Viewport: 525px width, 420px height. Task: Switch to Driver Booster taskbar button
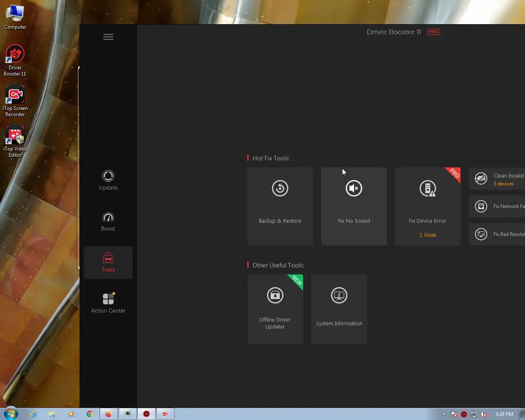[x=146, y=414]
